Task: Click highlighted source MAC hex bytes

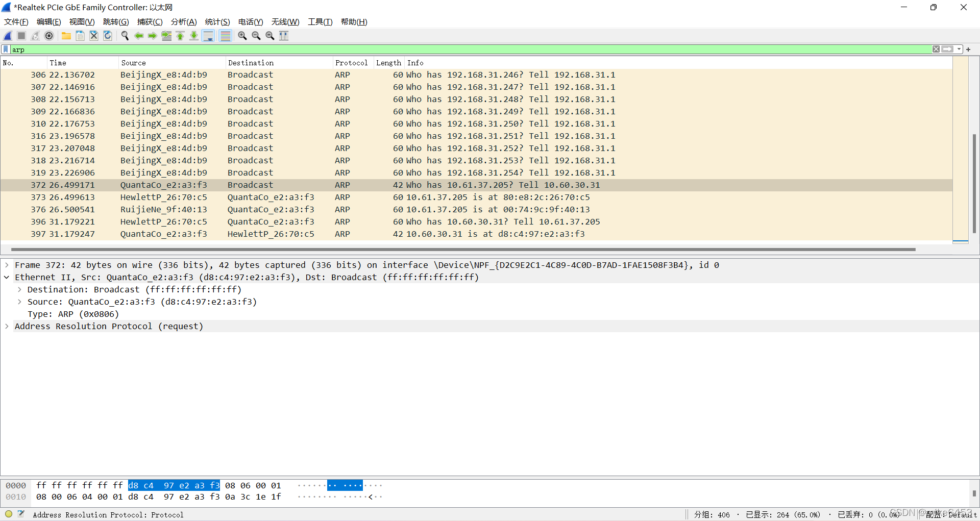Action: click(x=174, y=486)
